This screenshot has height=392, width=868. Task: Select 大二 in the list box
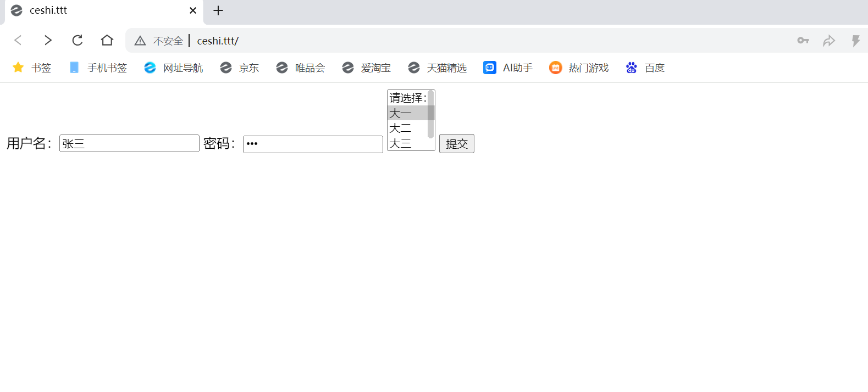[x=407, y=128]
